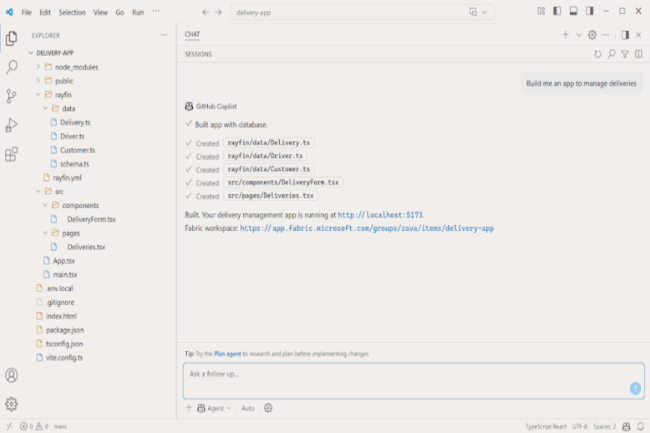Send the follow-up message
The width and height of the screenshot is (650, 433).
635,388
